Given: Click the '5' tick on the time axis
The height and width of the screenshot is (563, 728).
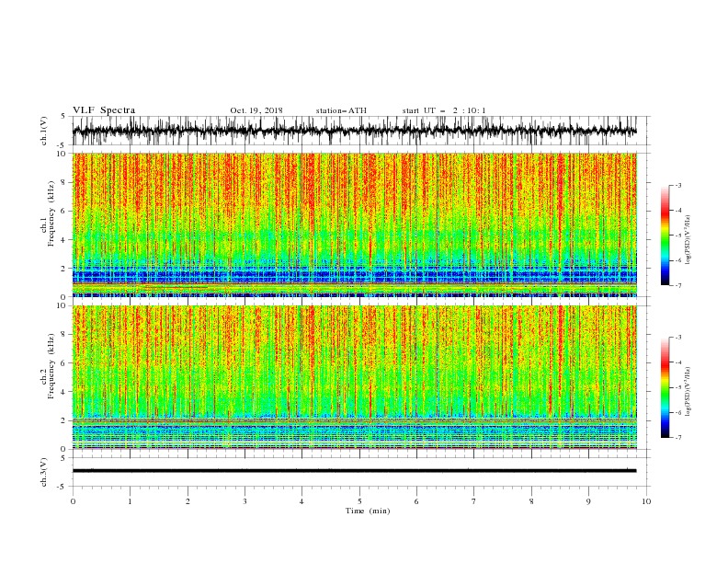Looking at the screenshot, I should [359, 501].
